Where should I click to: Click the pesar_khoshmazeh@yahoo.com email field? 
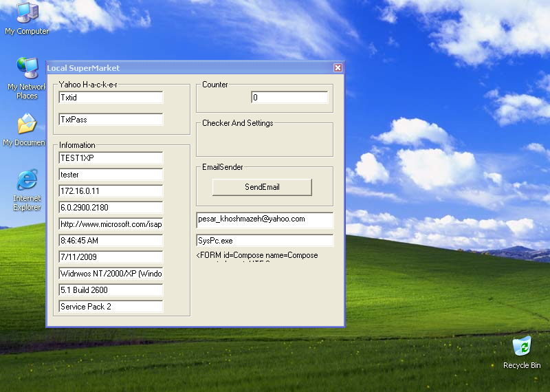(265, 219)
